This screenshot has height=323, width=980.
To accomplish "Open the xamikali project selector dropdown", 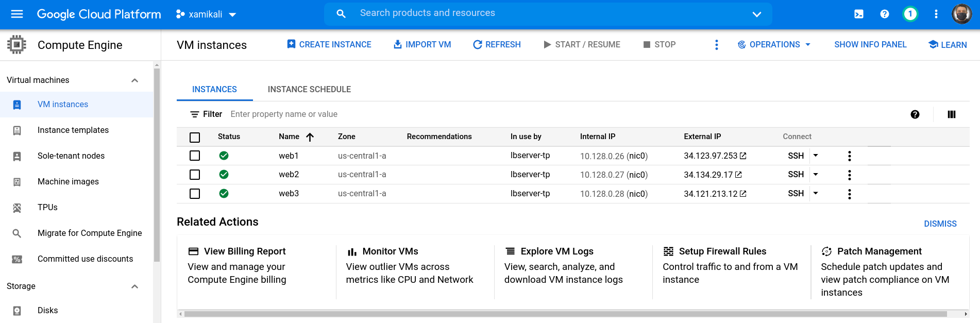I will point(206,14).
